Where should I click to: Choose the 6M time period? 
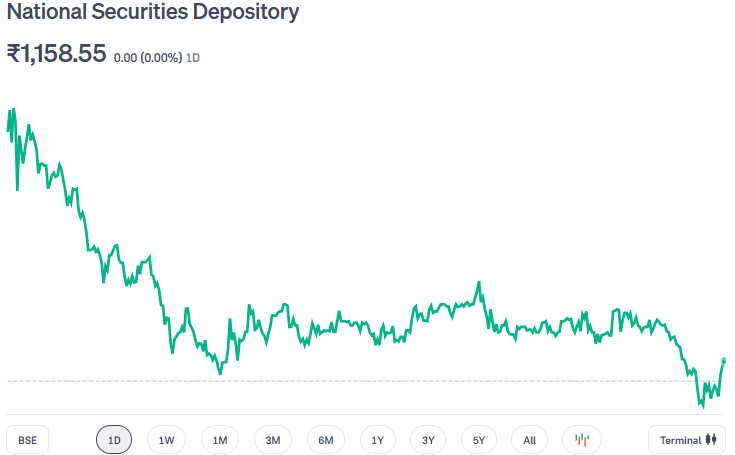(x=326, y=440)
